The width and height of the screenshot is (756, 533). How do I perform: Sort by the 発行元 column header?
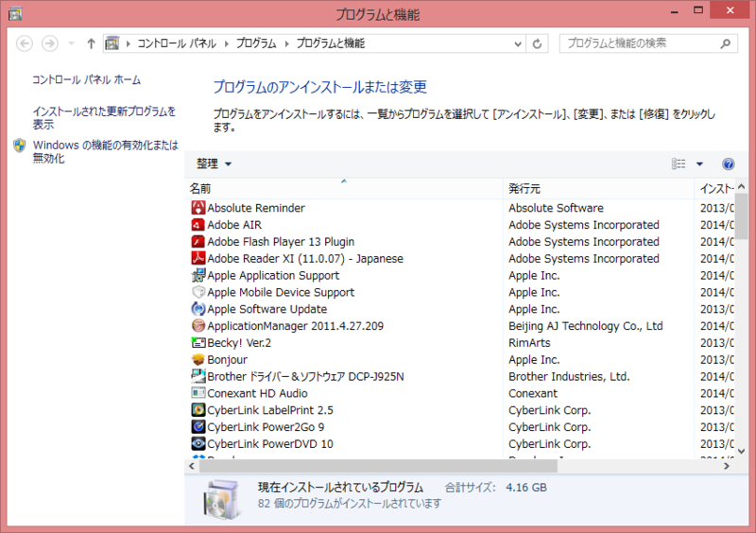click(x=599, y=189)
